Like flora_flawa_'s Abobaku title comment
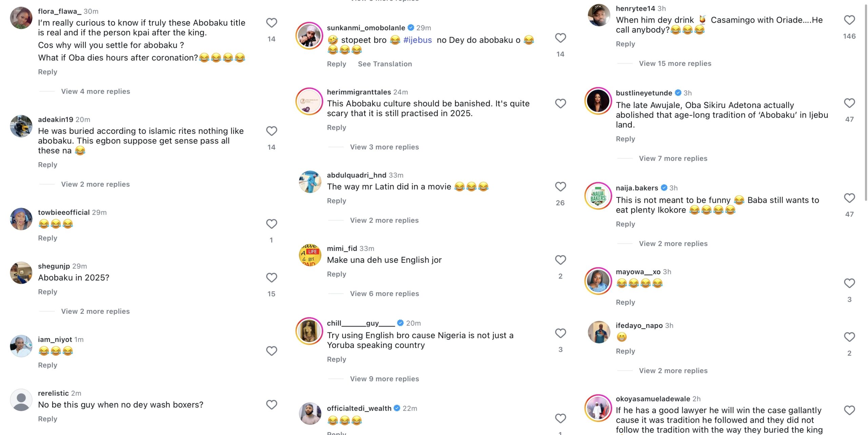This screenshot has height=435, width=868. coord(271,23)
